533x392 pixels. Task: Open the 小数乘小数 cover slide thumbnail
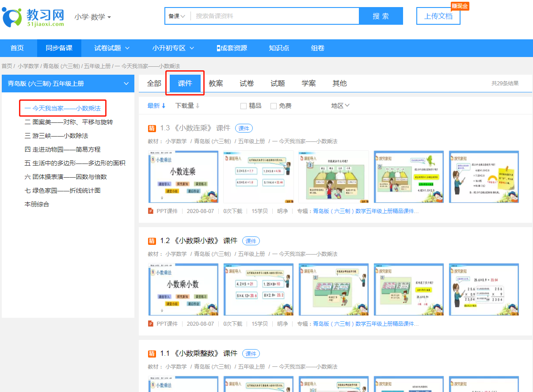(x=183, y=289)
